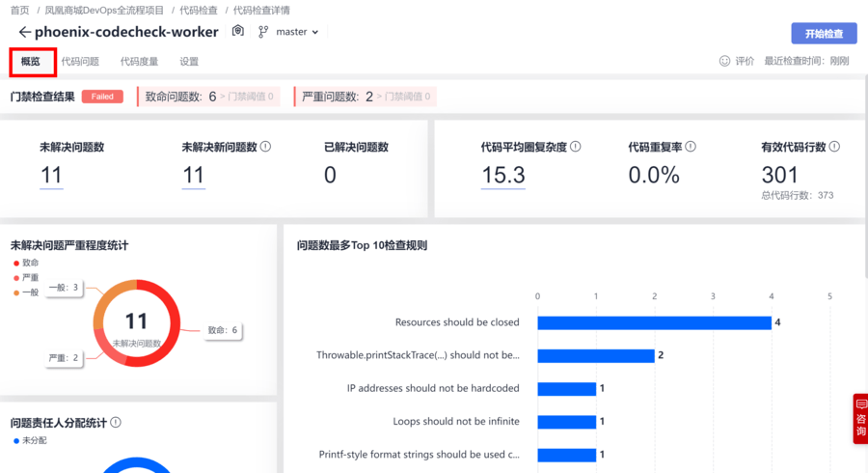The height and width of the screenshot is (473, 868).
Task: Switch to the 设置 tab
Action: (x=189, y=62)
